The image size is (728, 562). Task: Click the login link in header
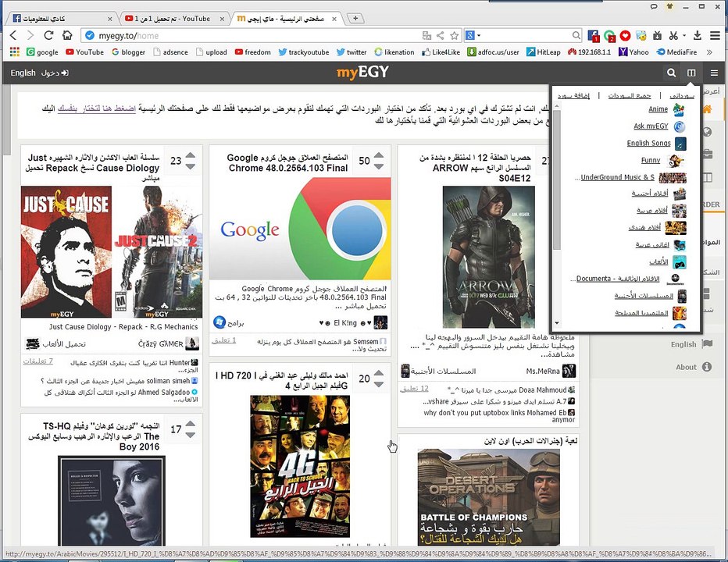[55, 73]
